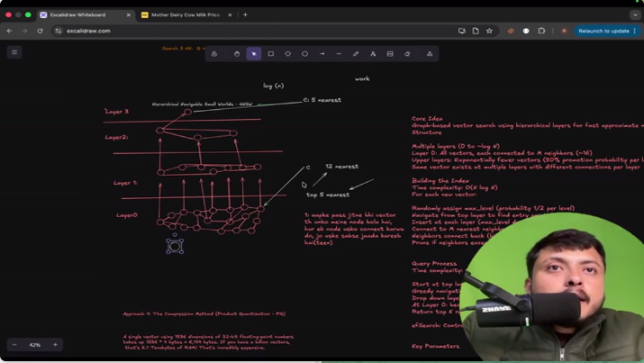This screenshot has width=644, height=363.
Task: View site information for excalidraw.com
Action: pyautogui.click(x=59, y=31)
